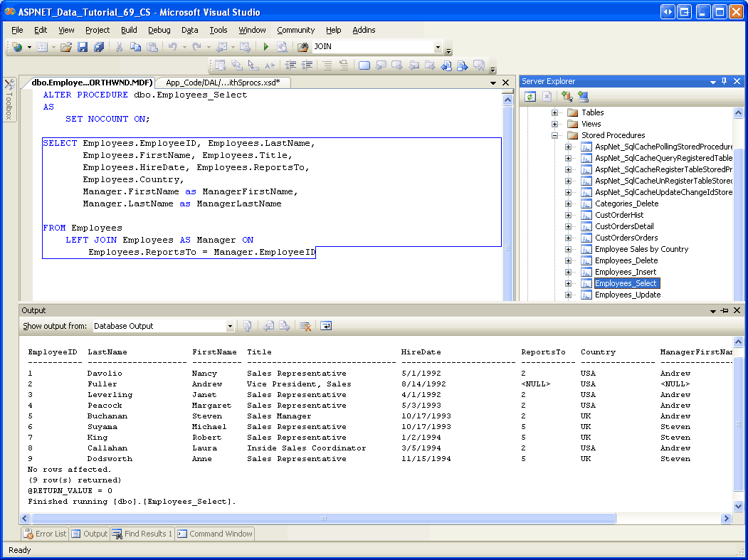Viewport: 748px width, 560px height.
Task: Click the Connect to Database icon
Action: [x=567, y=97]
